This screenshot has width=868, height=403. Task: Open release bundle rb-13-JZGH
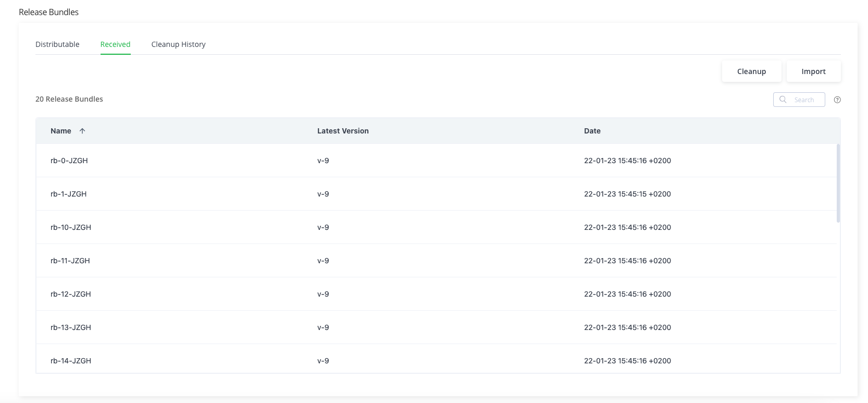71,327
